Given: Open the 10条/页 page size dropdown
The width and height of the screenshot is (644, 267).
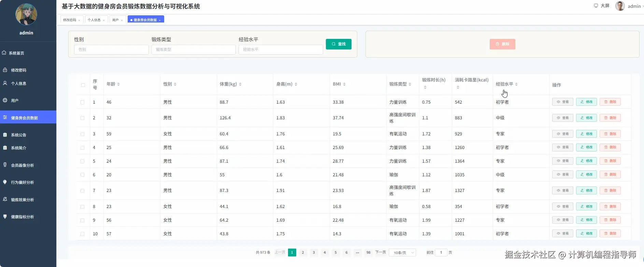Looking at the screenshot, I should point(402,253).
